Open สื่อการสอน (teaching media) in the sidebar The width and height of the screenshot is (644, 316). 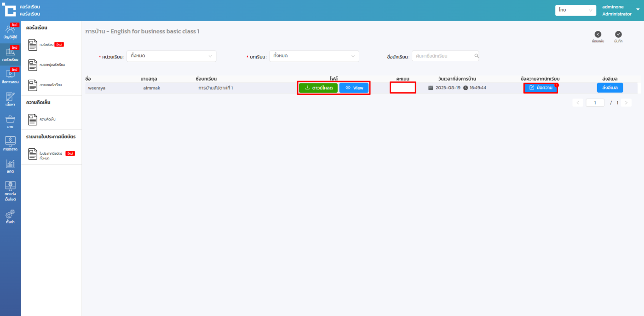[10, 76]
